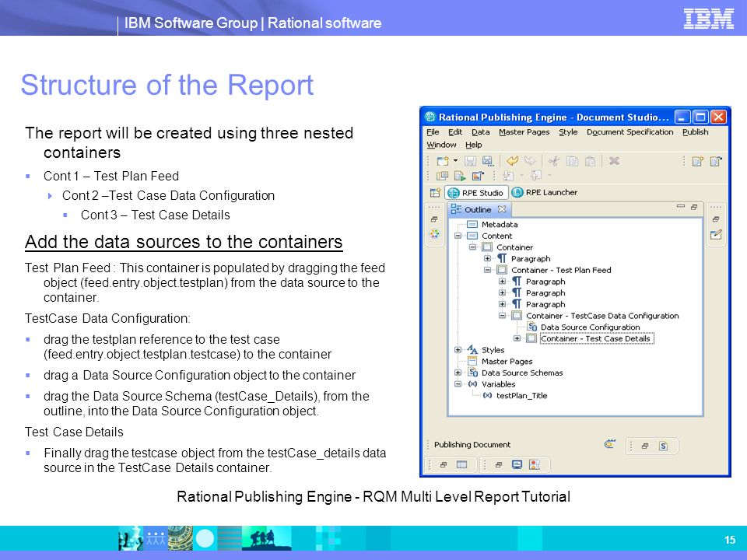Click the Save floppy disk toolbar icon
This screenshot has width=747, height=560.
[470, 161]
